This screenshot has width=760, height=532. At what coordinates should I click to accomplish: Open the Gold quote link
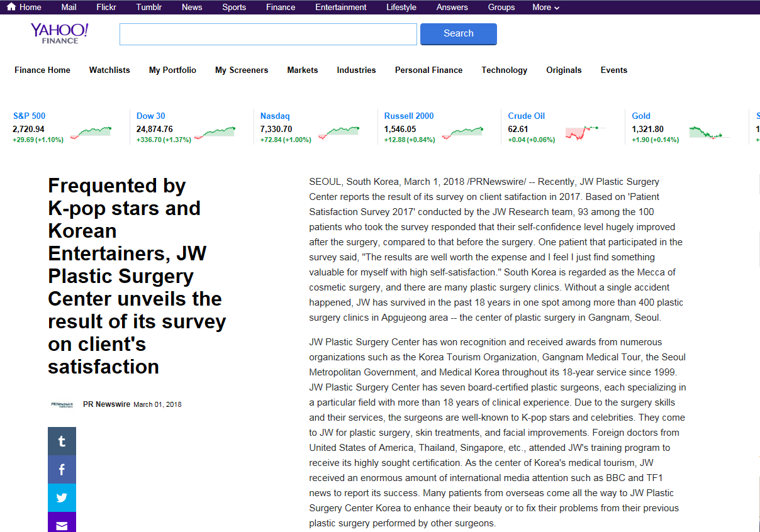coord(641,116)
